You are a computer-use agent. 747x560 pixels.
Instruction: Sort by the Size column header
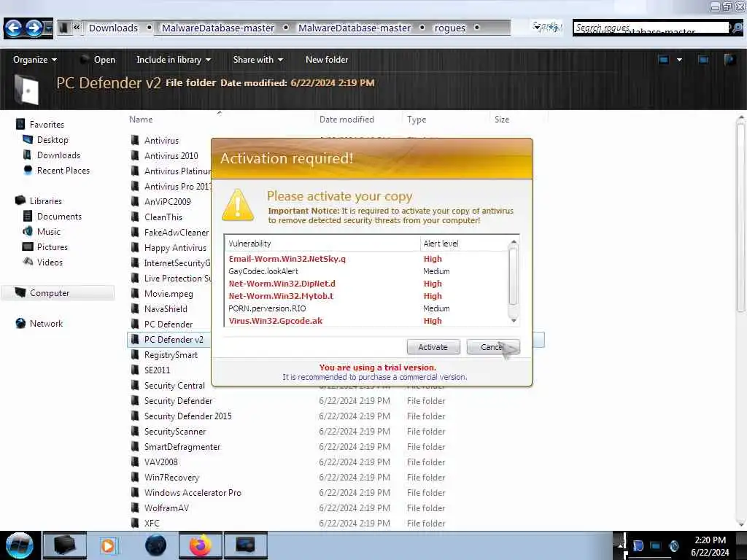pos(502,120)
